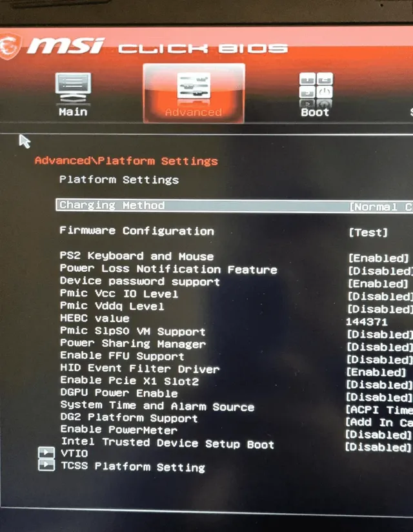
Task: Edit the HEBC value 144371
Action: click(366, 322)
